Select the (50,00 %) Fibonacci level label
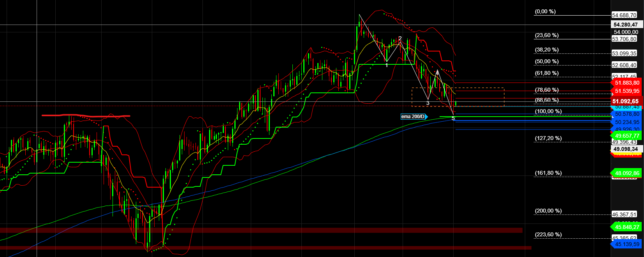This screenshot has height=257, width=644. pos(547,62)
